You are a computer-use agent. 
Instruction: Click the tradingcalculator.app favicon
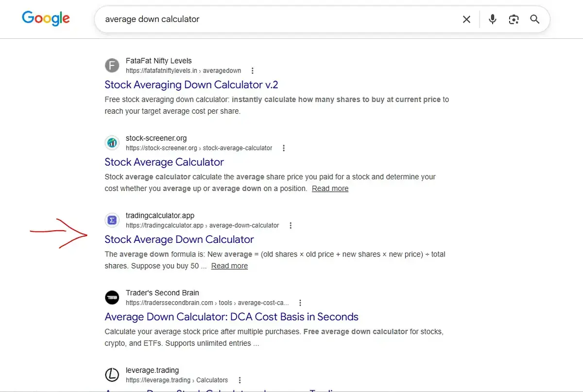coord(112,220)
